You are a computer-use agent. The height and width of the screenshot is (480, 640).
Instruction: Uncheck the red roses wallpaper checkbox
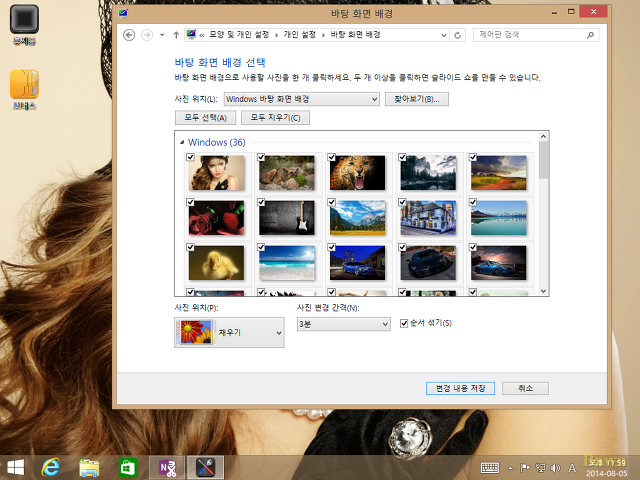point(190,202)
